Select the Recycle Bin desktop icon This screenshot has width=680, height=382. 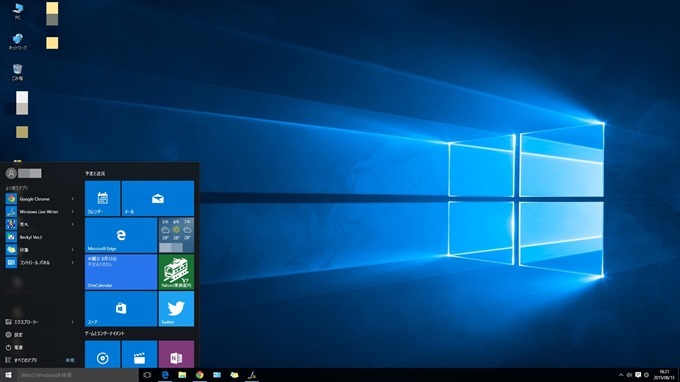click(17, 72)
